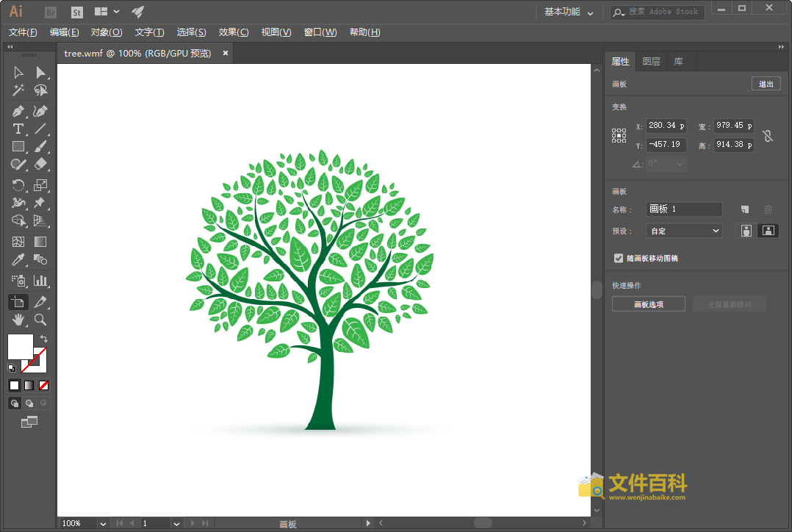This screenshot has height=532, width=792.
Task: Pick a reference point in grid
Action: coord(619,135)
